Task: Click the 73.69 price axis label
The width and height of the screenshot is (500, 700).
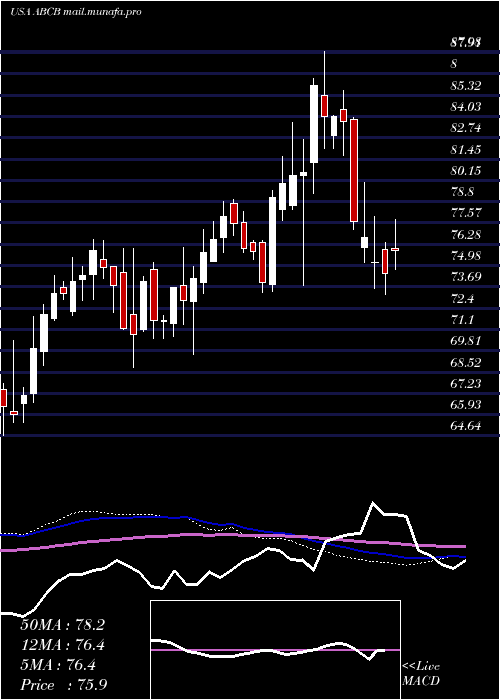Action: (x=466, y=277)
